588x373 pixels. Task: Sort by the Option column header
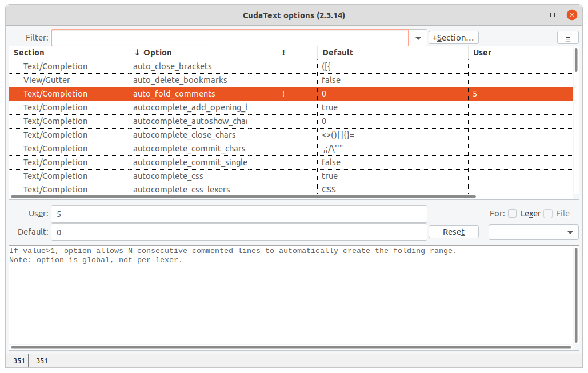(x=189, y=53)
